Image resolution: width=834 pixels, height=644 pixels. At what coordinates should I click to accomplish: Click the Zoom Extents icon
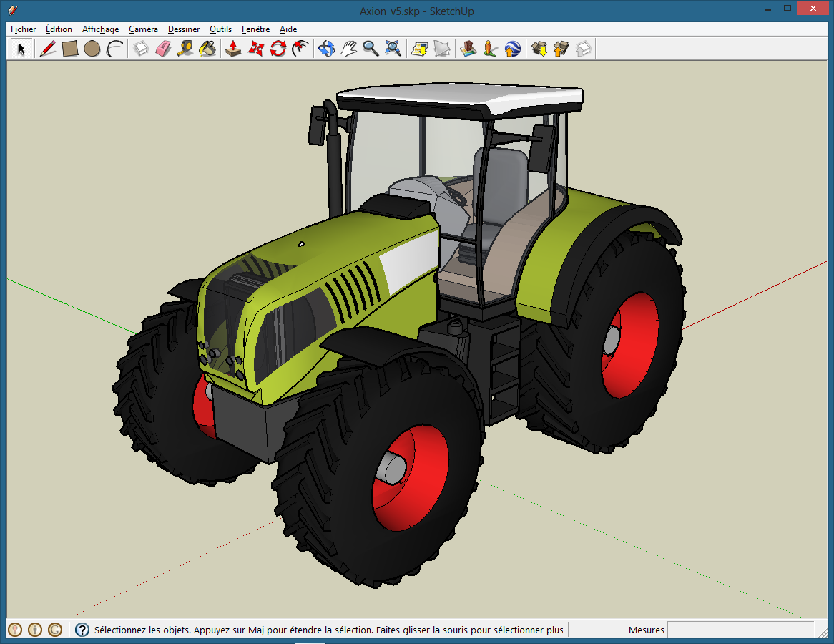point(393,49)
